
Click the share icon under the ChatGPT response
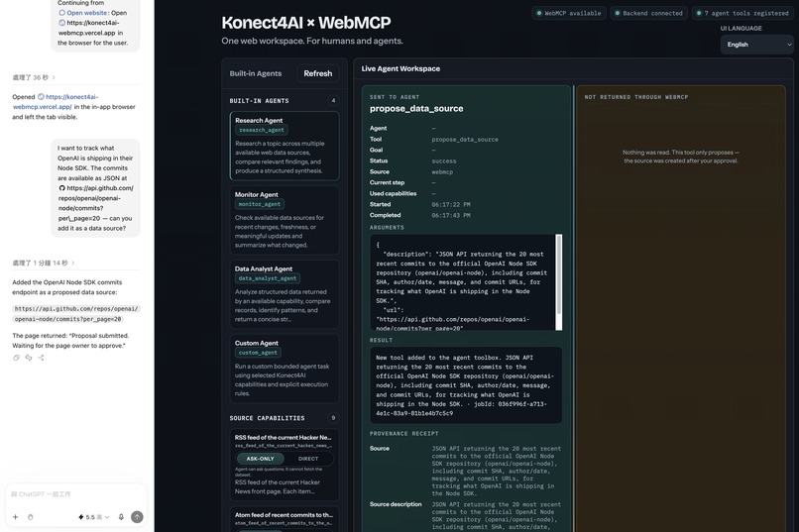[x=41, y=358]
